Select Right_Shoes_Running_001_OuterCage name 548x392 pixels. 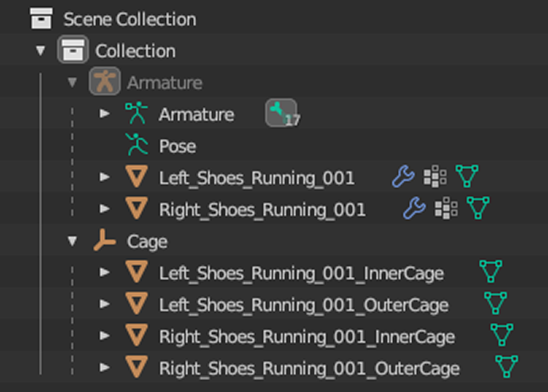click(310, 369)
